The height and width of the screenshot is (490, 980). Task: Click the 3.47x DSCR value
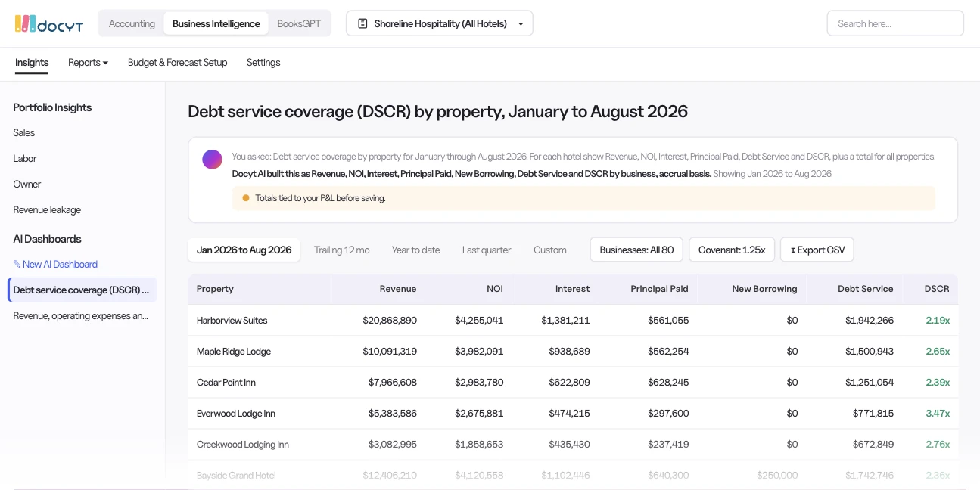938,414
